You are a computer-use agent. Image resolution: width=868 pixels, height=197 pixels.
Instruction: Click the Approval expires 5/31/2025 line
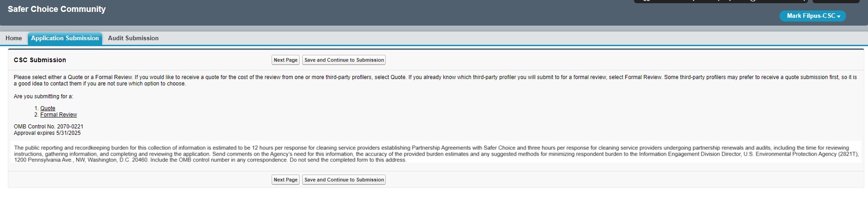click(x=47, y=133)
